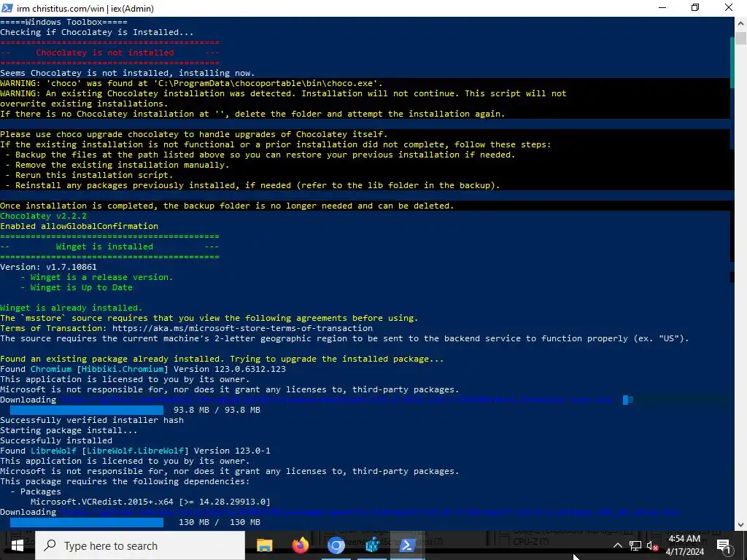Open the notification center icon

tap(723, 545)
